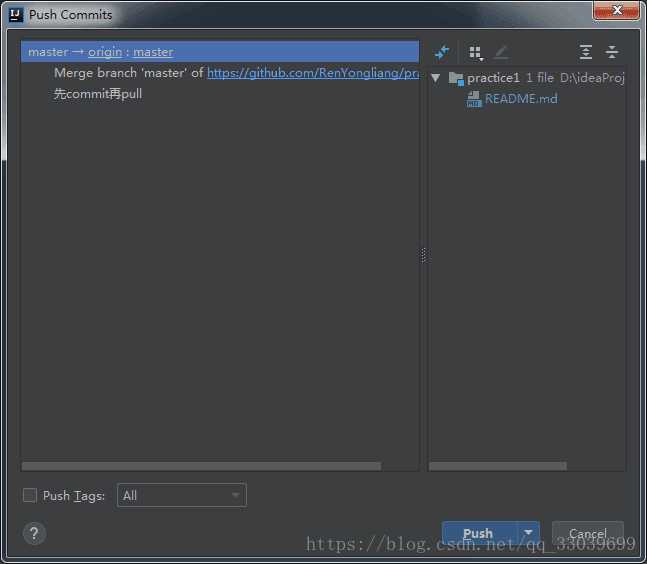The width and height of the screenshot is (647, 564).
Task: Select the 'master → origin : master' row
Action: (220, 52)
